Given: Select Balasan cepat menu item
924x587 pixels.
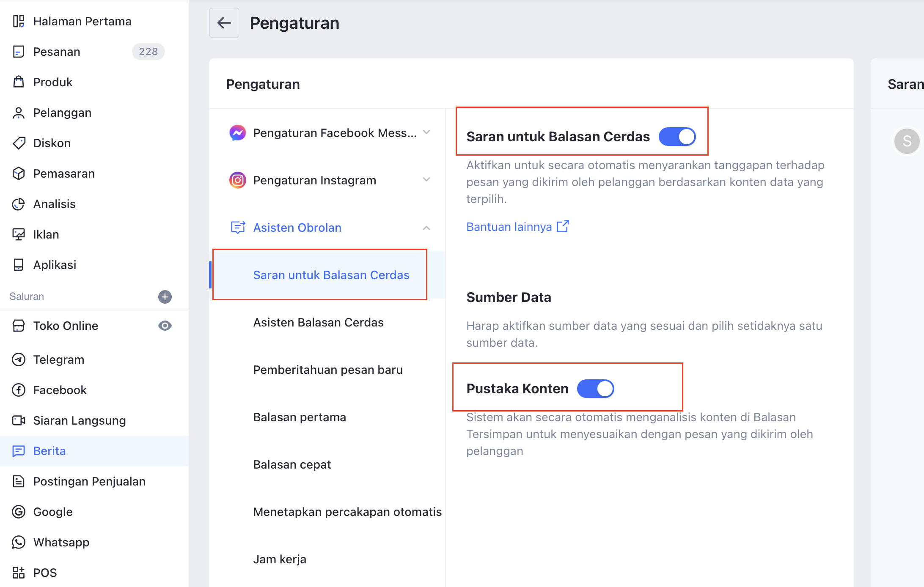Looking at the screenshot, I should [x=292, y=464].
